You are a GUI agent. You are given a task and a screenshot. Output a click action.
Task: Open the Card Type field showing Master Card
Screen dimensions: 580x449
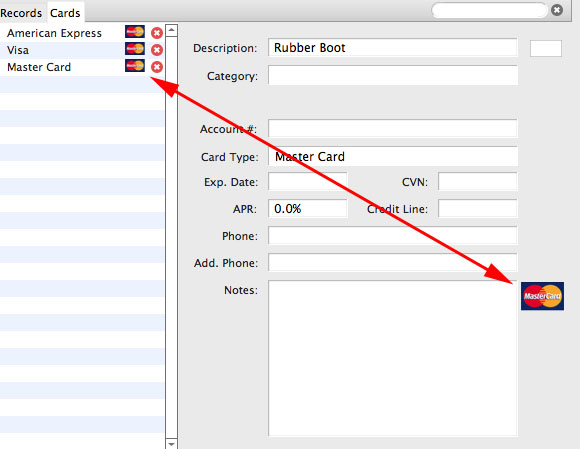point(392,156)
